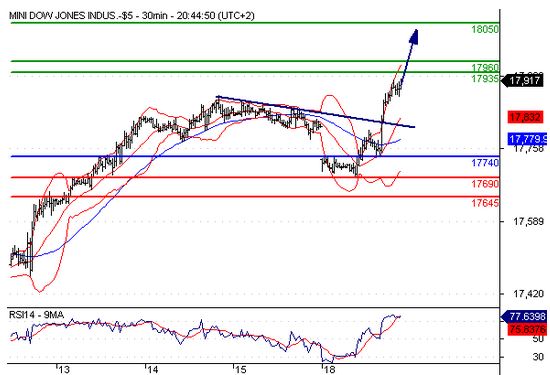550x375 pixels.
Task: Click date marker 18 on time axis
Action: pos(329,369)
